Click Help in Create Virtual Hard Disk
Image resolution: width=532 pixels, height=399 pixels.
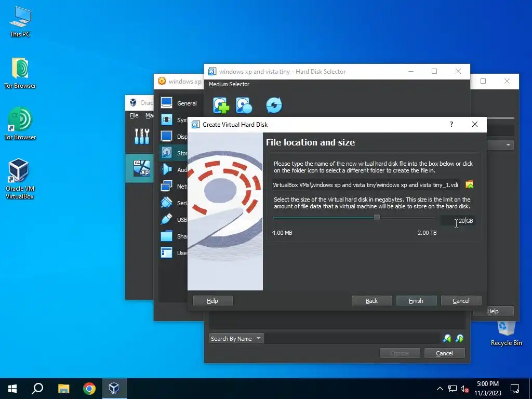(x=212, y=301)
